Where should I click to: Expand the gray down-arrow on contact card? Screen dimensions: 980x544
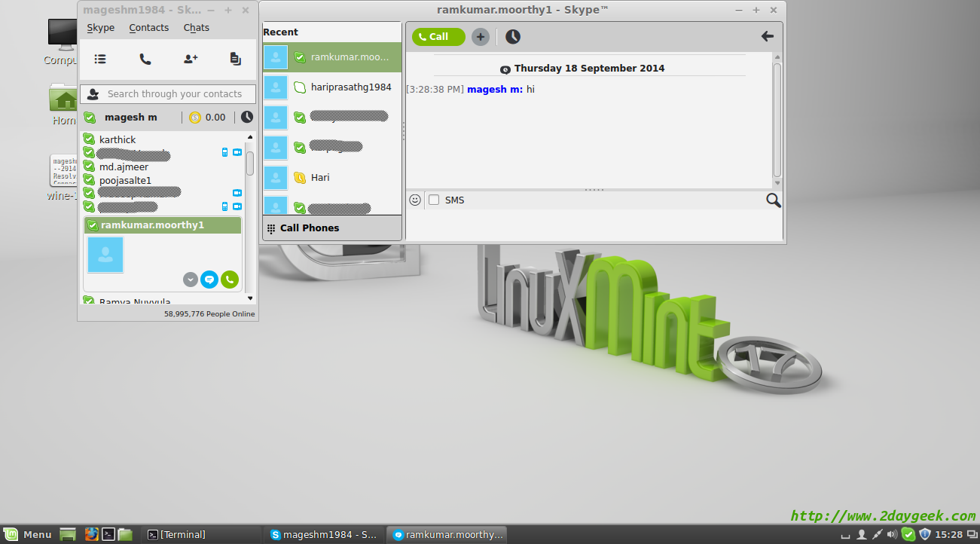tap(191, 280)
